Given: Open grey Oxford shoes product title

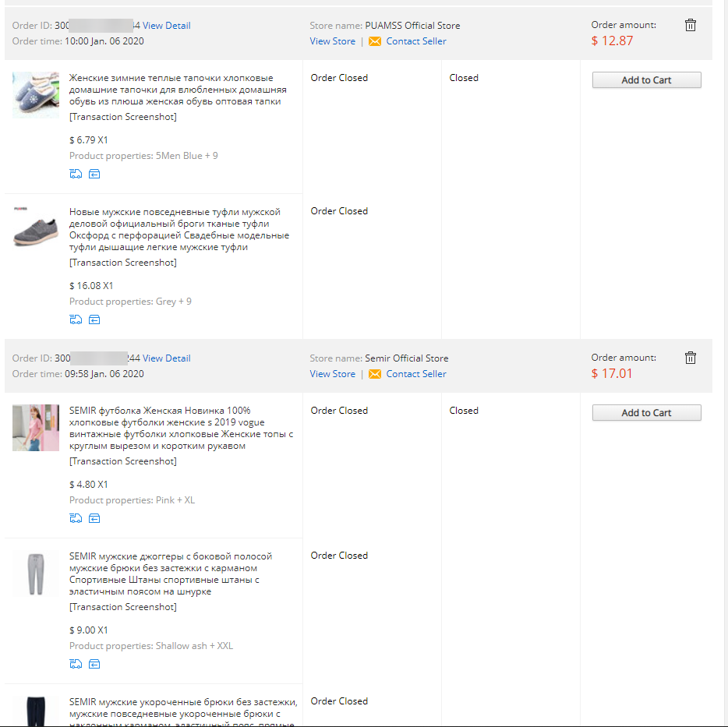Looking at the screenshot, I should tap(179, 229).
